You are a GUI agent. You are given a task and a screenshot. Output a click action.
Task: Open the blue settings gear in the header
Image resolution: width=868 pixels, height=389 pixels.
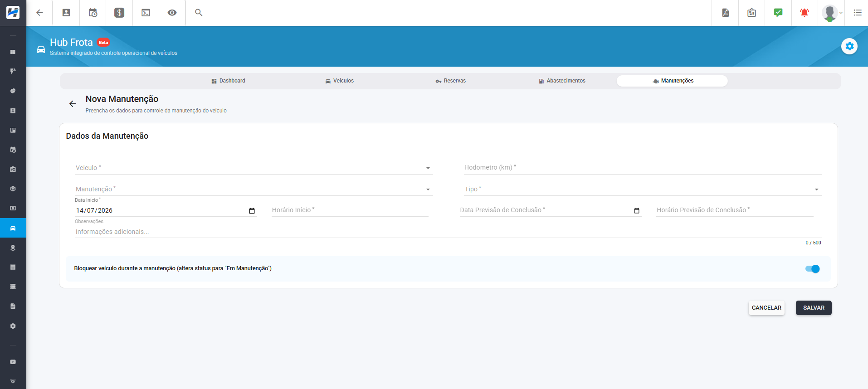point(849,46)
